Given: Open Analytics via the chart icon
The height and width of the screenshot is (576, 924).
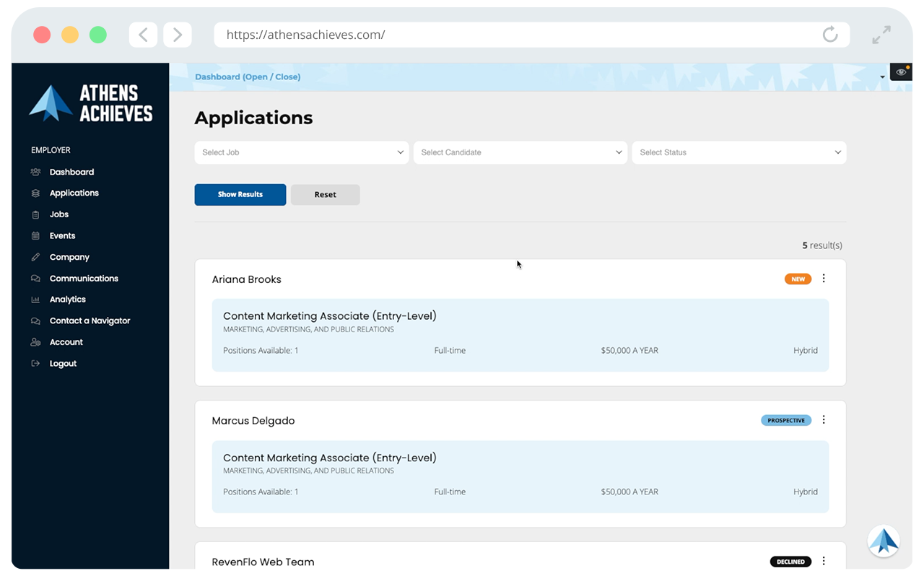Looking at the screenshot, I should click(x=35, y=299).
